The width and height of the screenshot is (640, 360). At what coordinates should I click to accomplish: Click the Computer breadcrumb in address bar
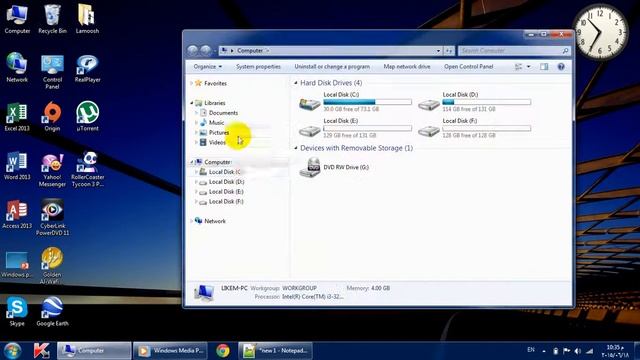(x=250, y=51)
